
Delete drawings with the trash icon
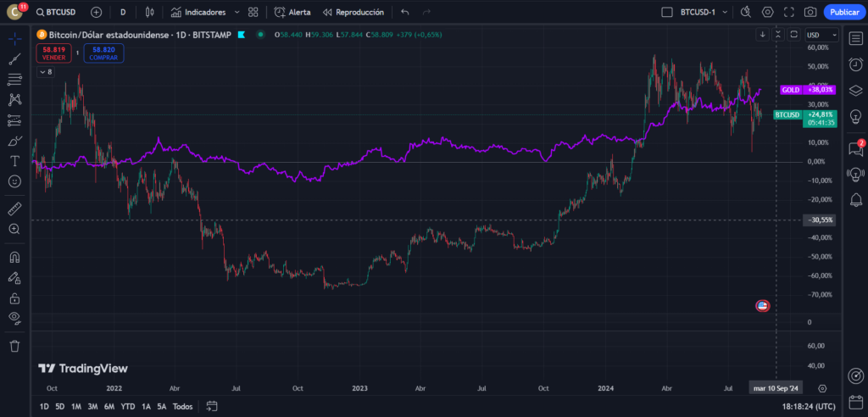pos(15,346)
